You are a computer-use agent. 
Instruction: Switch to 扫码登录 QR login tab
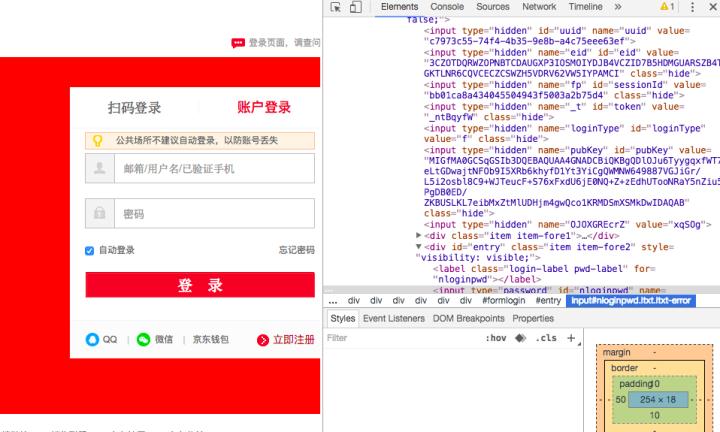134,108
